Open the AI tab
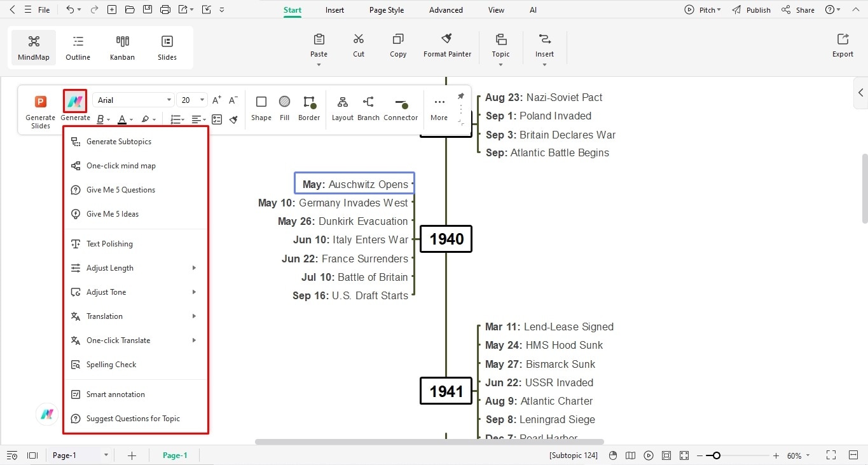This screenshot has width=868, height=465. click(x=533, y=10)
